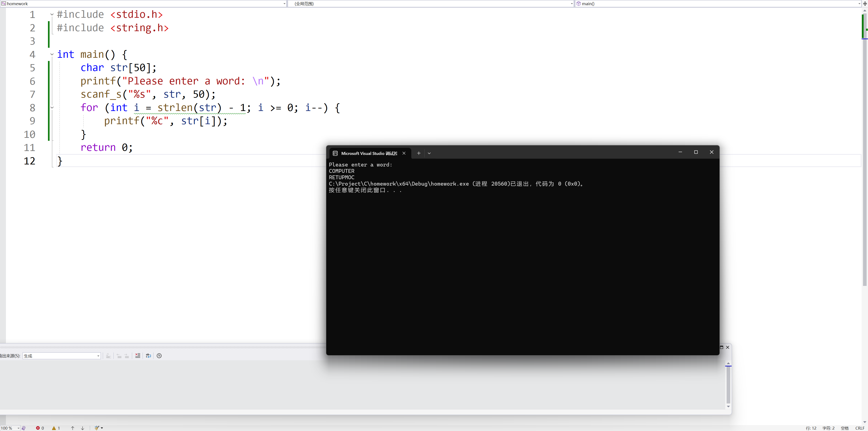Click the editor split-window handle icon

click(x=865, y=4)
